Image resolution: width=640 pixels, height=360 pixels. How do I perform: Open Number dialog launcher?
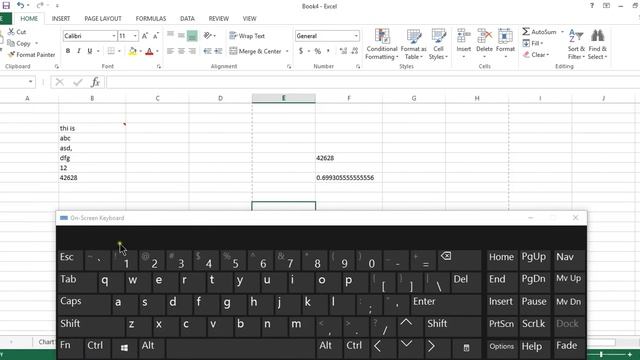coord(358,67)
